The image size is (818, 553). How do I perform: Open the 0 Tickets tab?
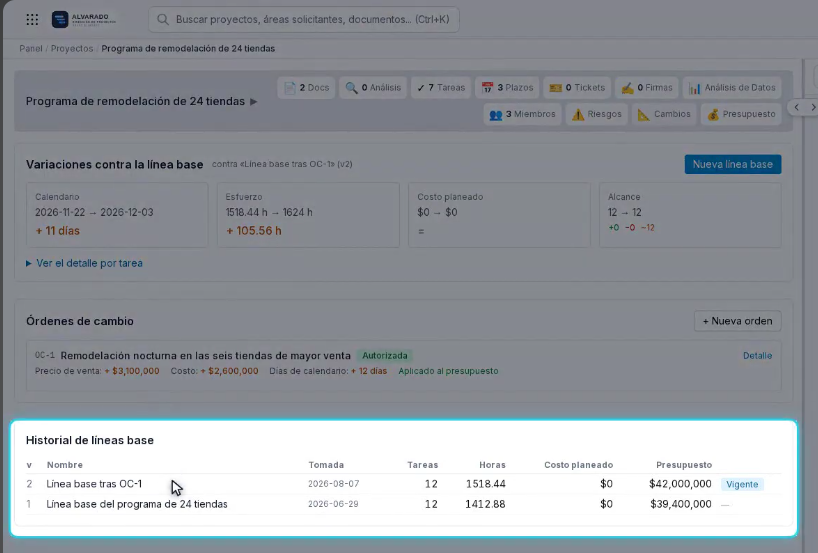click(x=577, y=88)
